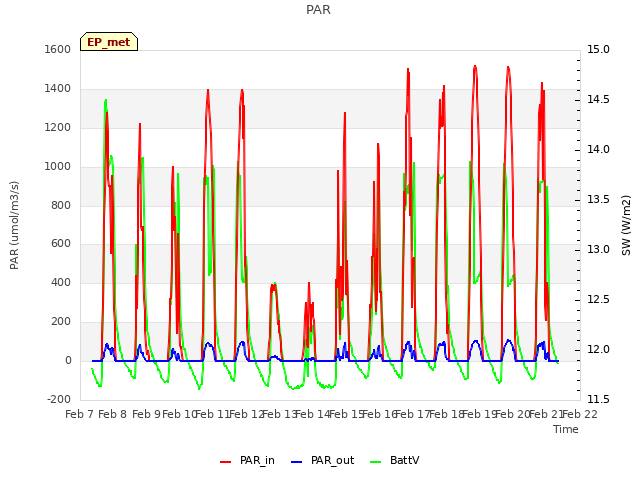This screenshot has width=640, height=480.
Task: Click the 0 left axis value
Action: pyautogui.click(x=68, y=361)
